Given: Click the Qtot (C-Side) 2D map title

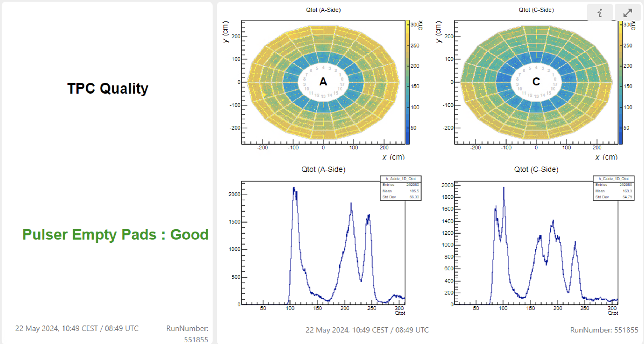Looking at the screenshot, I should coord(536,10).
